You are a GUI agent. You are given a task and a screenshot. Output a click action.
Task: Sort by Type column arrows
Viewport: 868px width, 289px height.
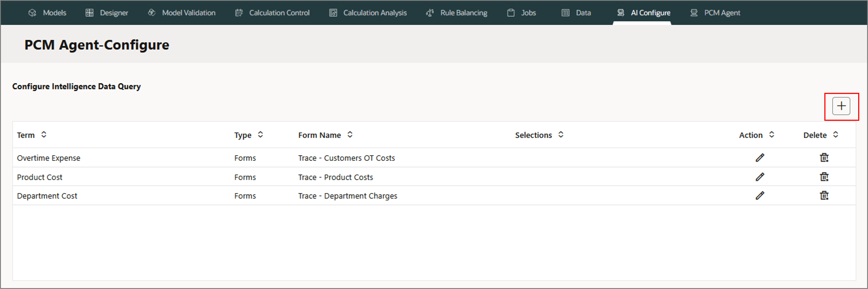tap(260, 135)
